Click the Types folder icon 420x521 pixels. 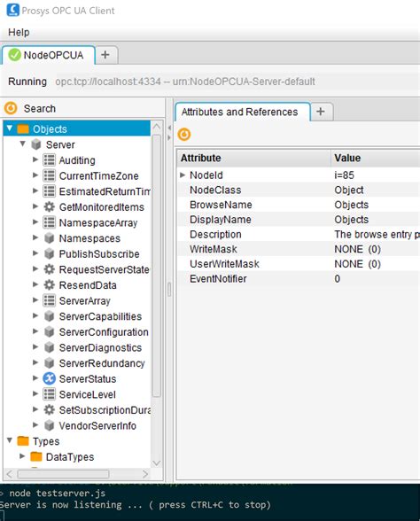[23, 441]
